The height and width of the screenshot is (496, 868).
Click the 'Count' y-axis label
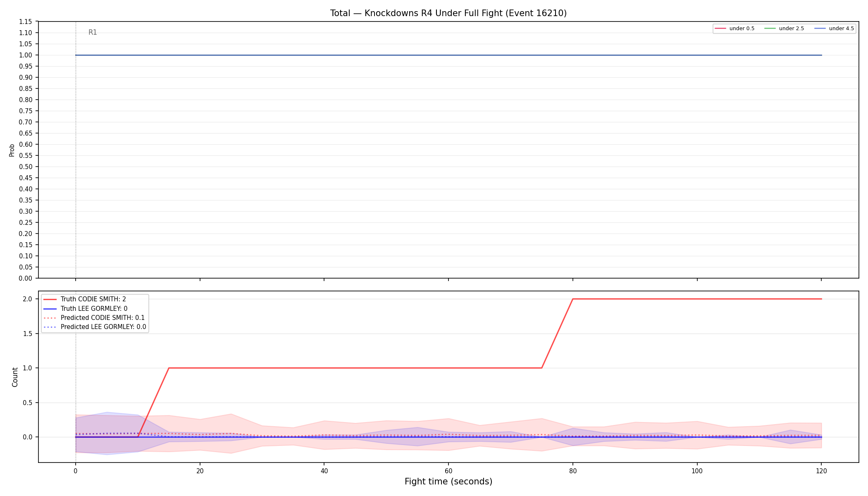(x=15, y=377)
